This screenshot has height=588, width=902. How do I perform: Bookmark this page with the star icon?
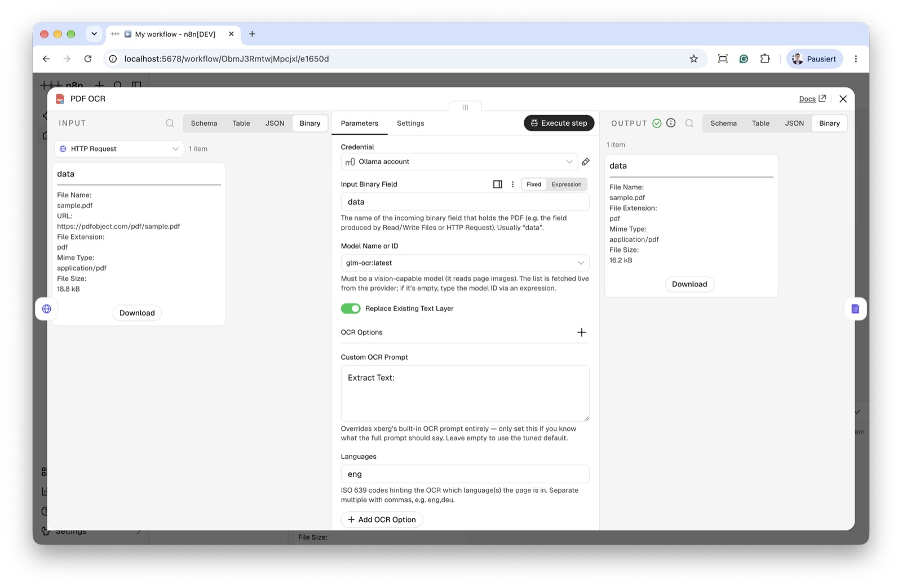pos(694,59)
